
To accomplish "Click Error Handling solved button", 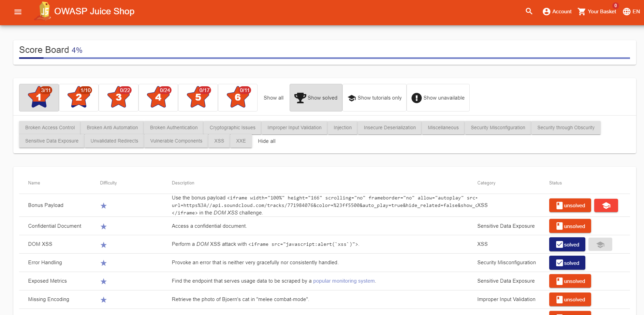I will click(567, 263).
